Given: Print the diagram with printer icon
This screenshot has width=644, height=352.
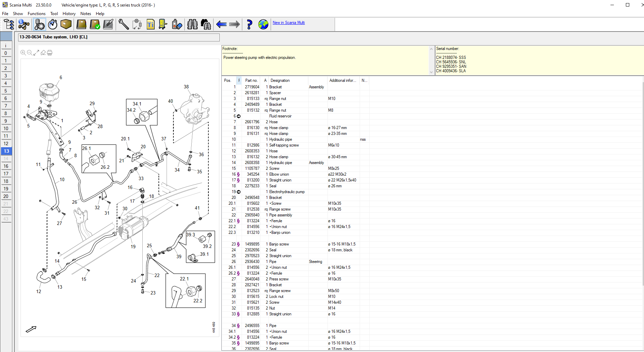Looking at the screenshot, I should (50, 53).
